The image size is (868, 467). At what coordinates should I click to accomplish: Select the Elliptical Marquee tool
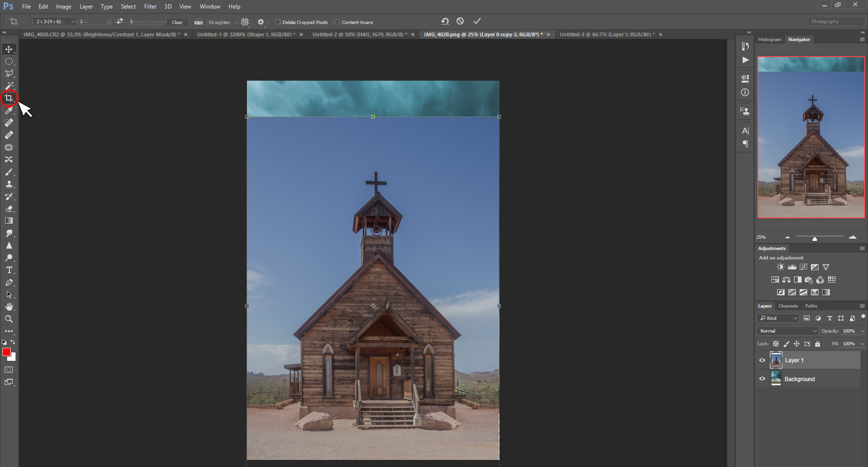(x=9, y=61)
